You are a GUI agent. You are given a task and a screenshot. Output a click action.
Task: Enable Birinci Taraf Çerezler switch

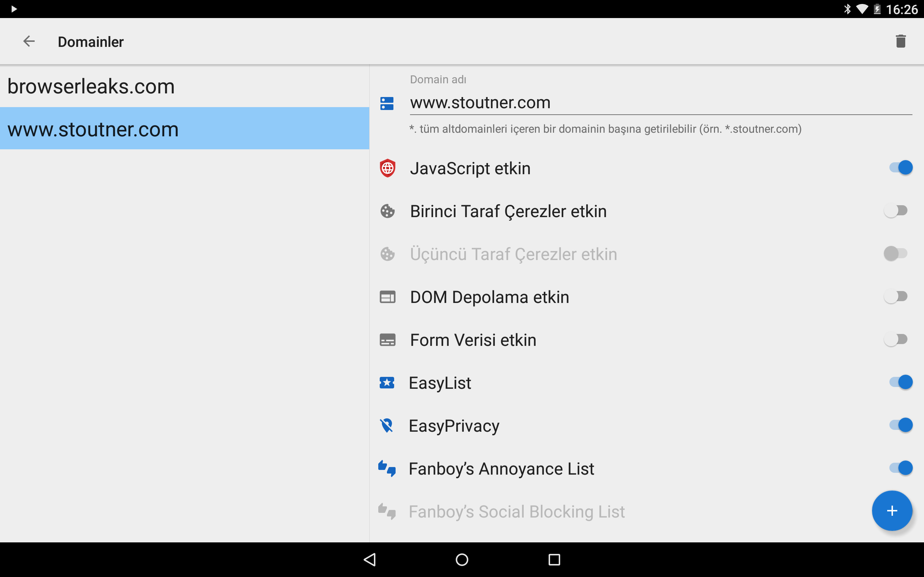(895, 211)
